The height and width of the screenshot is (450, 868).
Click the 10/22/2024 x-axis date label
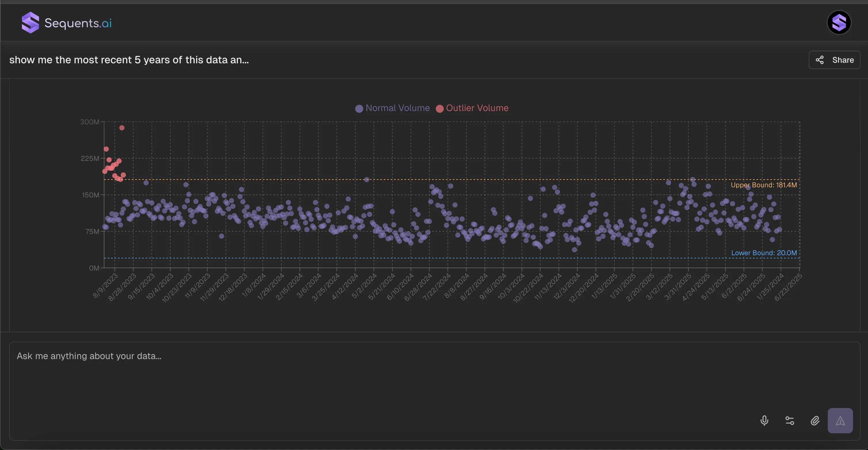point(528,288)
